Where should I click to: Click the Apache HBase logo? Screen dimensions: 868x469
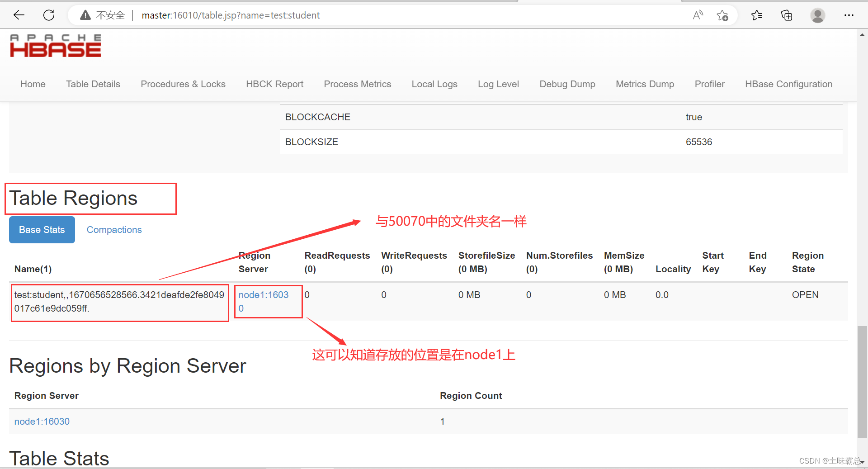[55, 45]
